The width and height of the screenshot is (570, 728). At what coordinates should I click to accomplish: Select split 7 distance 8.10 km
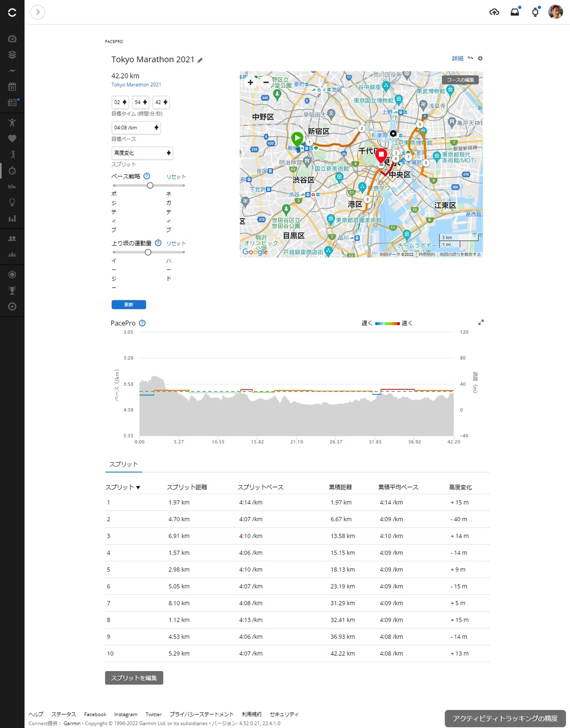coord(179,603)
